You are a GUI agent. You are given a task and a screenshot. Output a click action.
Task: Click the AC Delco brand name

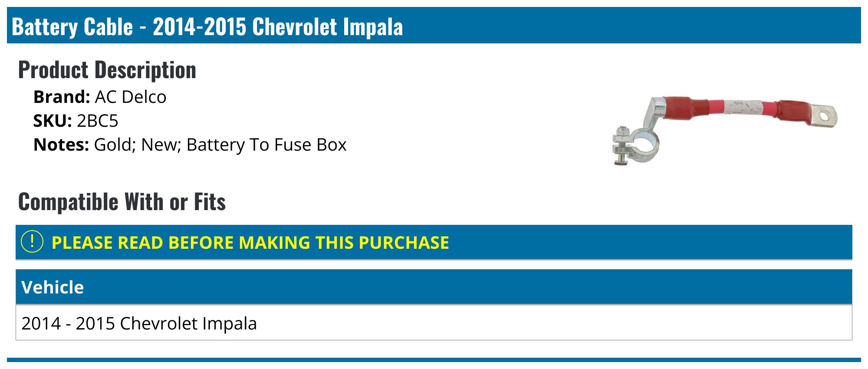[131, 97]
